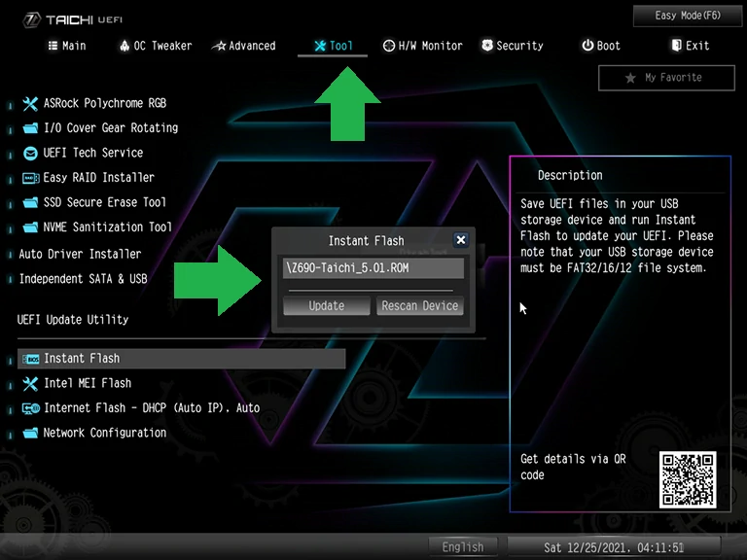Launch Easy RAID Installer icon
Screen dimensions: 747x560
tap(30, 178)
